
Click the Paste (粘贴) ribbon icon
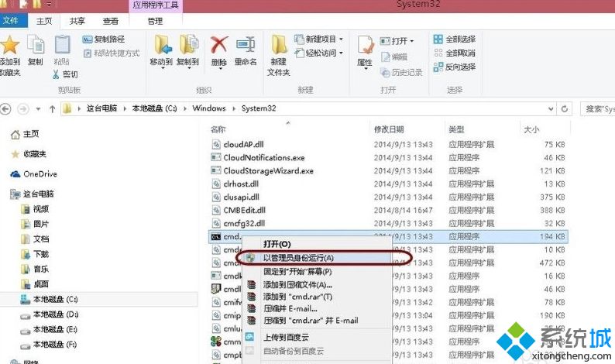(62, 50)
